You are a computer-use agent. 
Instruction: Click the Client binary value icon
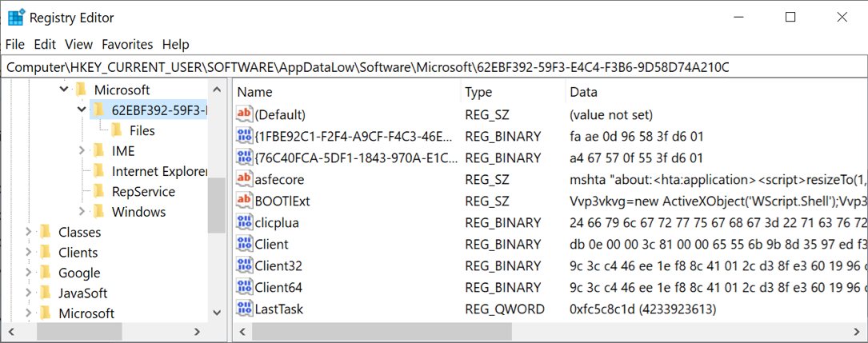coord(244,244)
